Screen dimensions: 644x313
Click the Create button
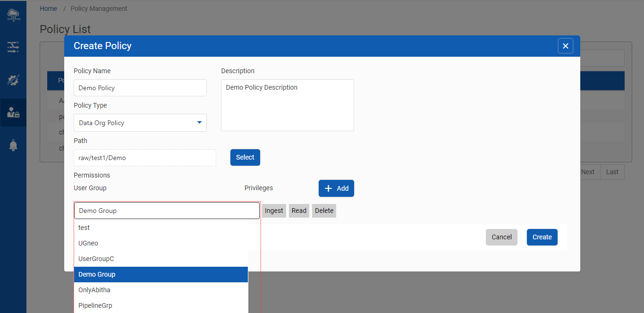pyautogui.click(x=542, y=237)
